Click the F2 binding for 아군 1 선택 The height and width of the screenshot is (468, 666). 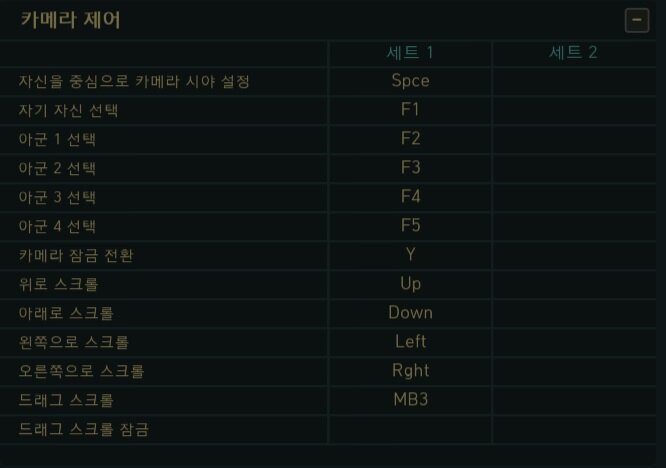click(x=410, y=138)
